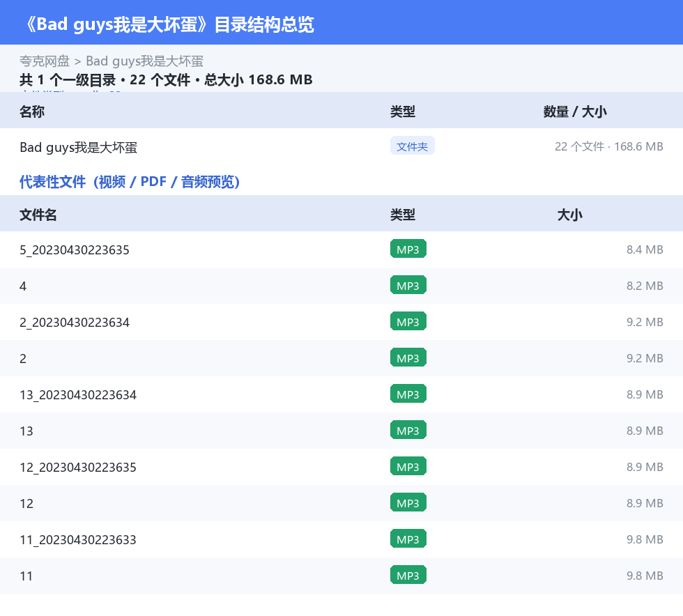
Task: Click the MP3 badge for 11_20230430223633
Action: tap(408, 539)
